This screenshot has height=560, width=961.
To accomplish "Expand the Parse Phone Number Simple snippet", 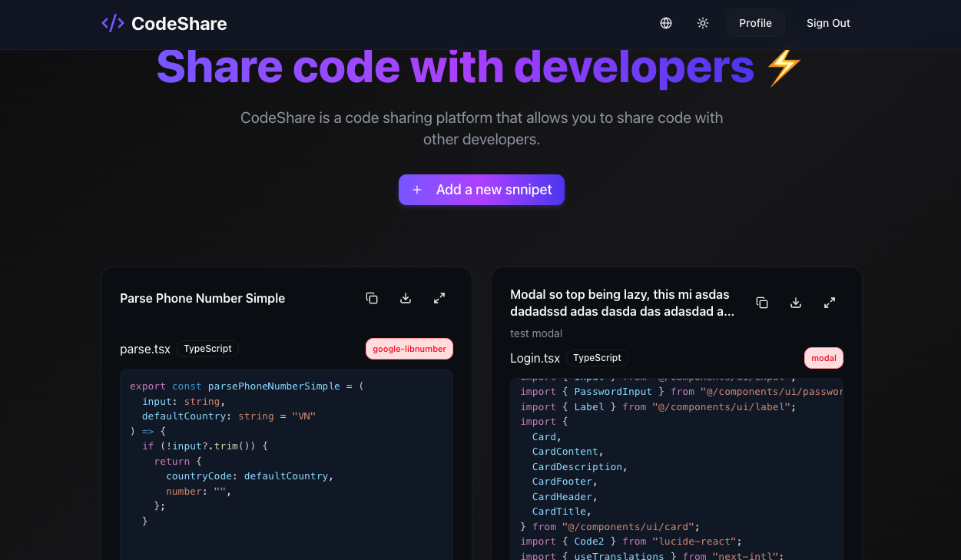I will click(x=439, y=298).
